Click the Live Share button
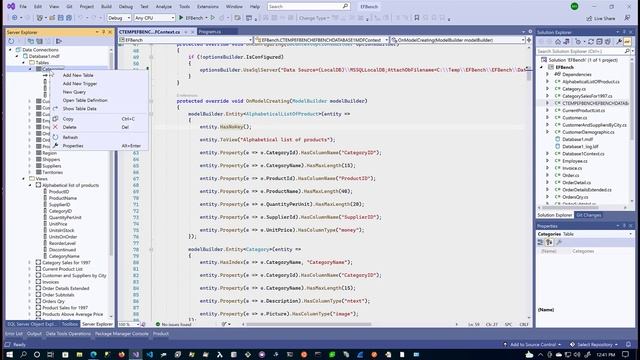Viewport: 640px width, 360px height. point(601,18)
